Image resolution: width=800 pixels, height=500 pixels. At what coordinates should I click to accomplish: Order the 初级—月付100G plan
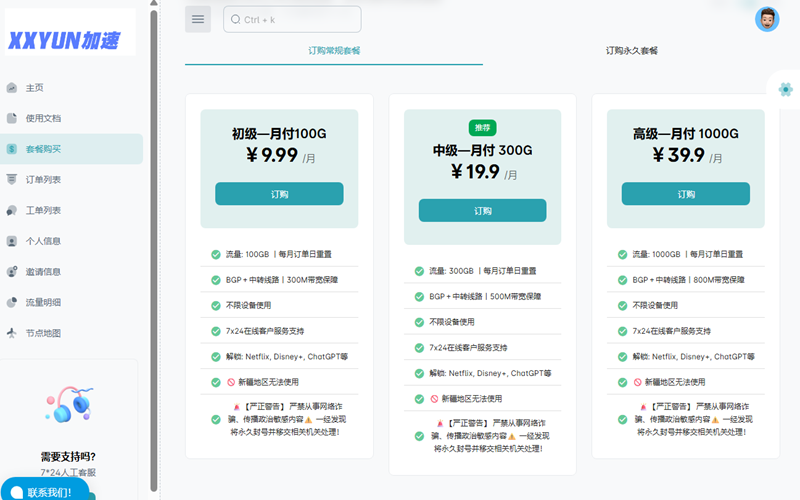279,194
